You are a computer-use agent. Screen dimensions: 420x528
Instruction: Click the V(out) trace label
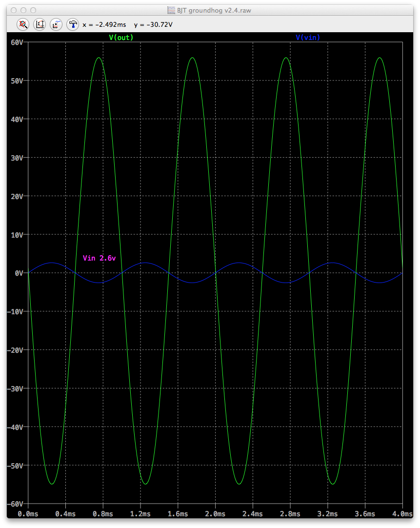point(121,38)
